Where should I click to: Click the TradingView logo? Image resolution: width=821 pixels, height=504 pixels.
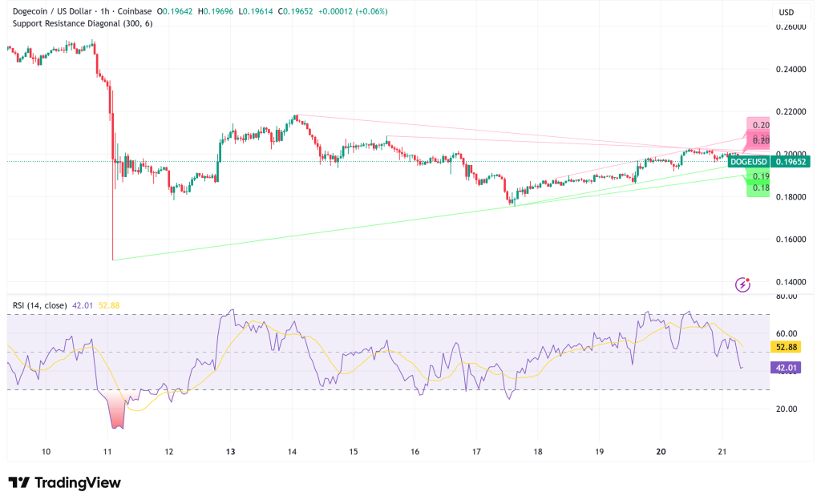pyautogui.click(x=64, y=482)
